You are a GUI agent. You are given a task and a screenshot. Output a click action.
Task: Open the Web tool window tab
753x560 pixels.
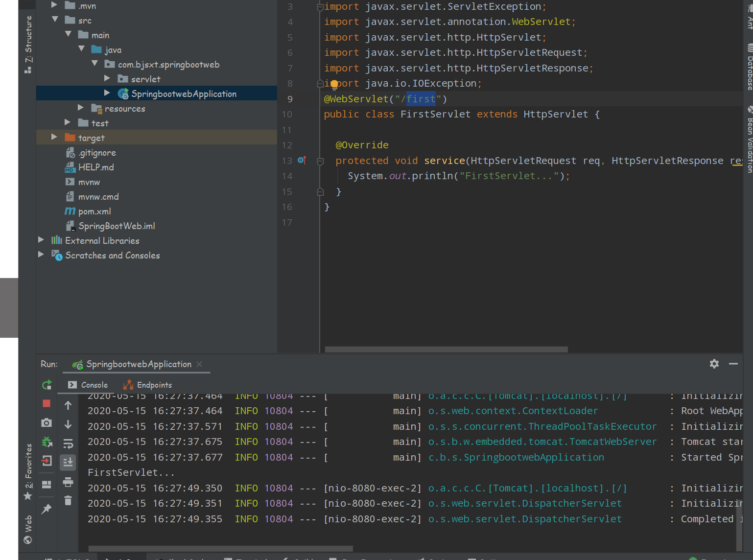click(28, 529)
